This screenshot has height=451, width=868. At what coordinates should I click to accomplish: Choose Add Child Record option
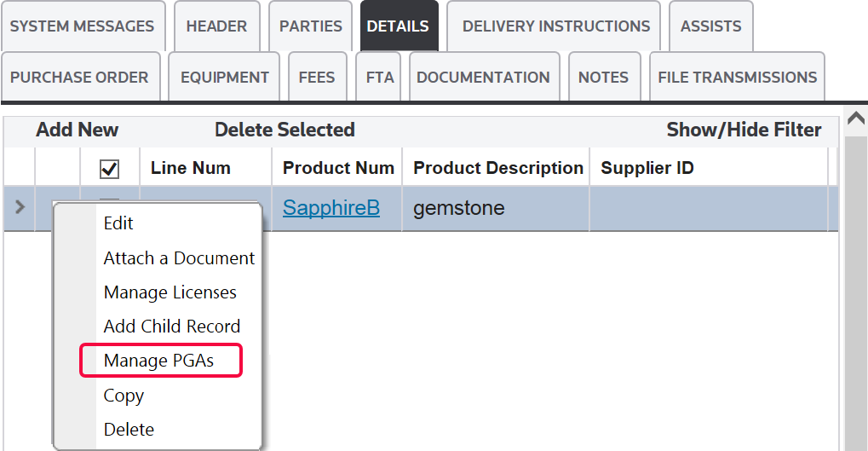[172, 327]
